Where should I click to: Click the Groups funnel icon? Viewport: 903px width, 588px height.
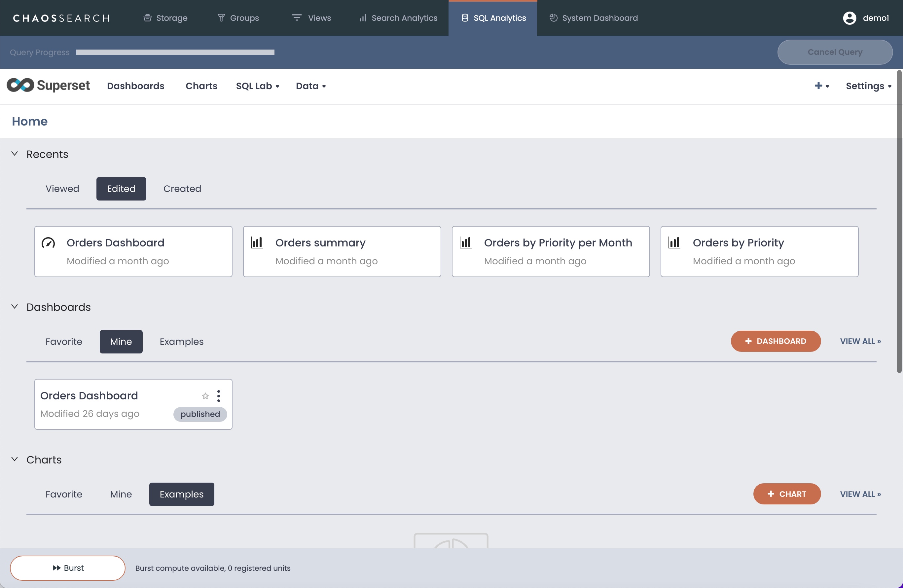point(221,18)
